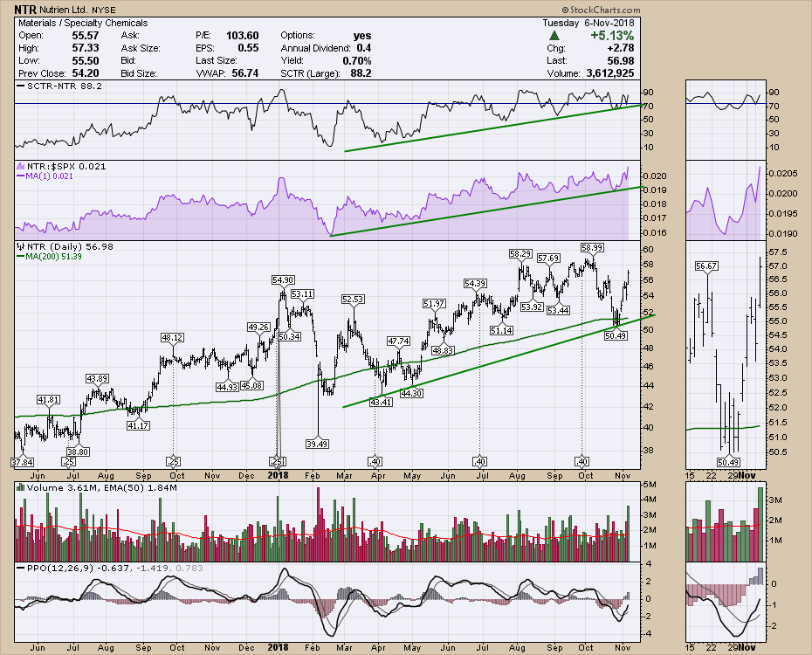Click the Prev Close value 54.20
Image resolution: width=812 pixels, height=655 pixels.
tap(86, 73)
